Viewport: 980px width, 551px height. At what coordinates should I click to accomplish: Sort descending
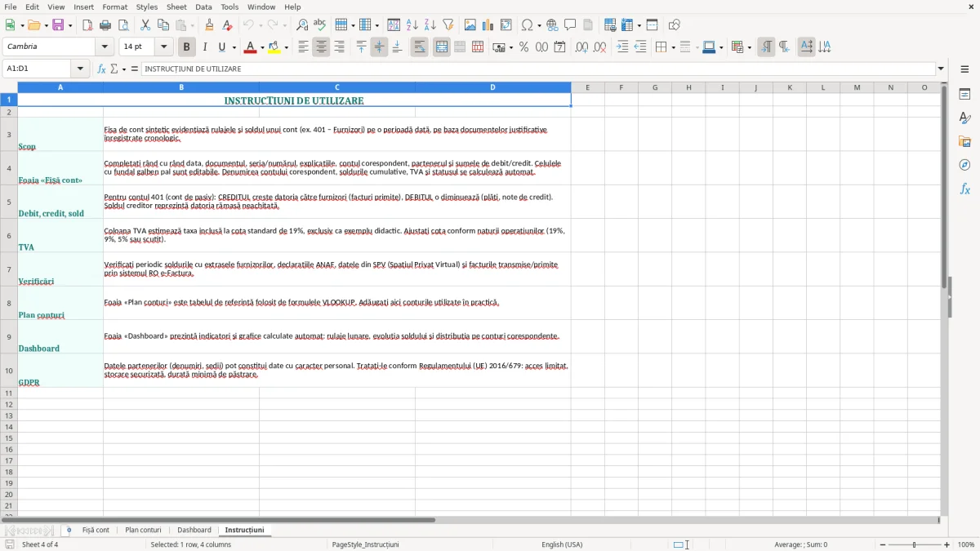click(x=430, y=25)
